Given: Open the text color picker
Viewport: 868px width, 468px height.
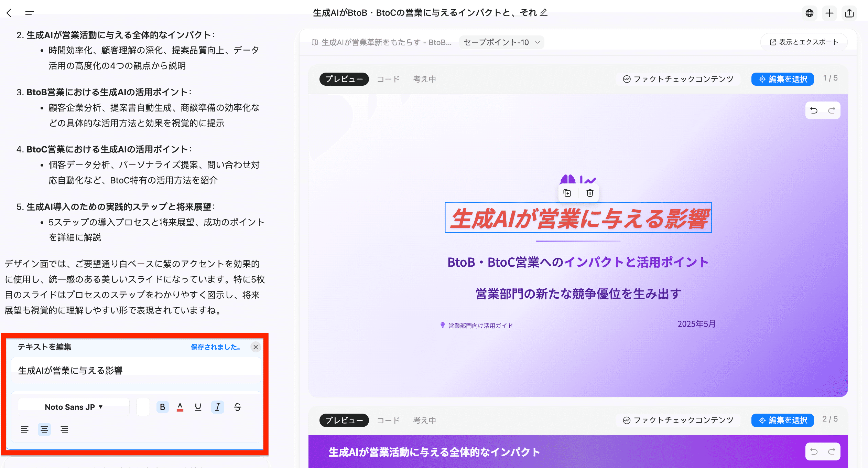Looking at the screenshot, I should (180, 407).
